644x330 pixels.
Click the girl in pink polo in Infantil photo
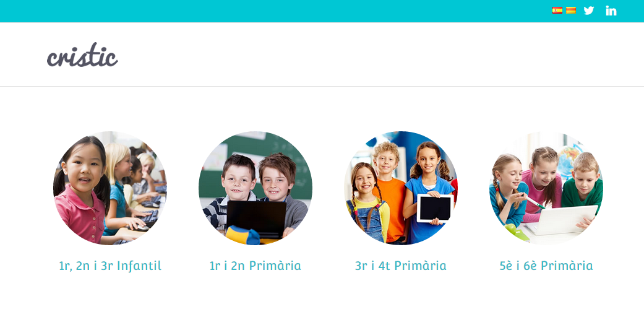click(x=82, y=190)
